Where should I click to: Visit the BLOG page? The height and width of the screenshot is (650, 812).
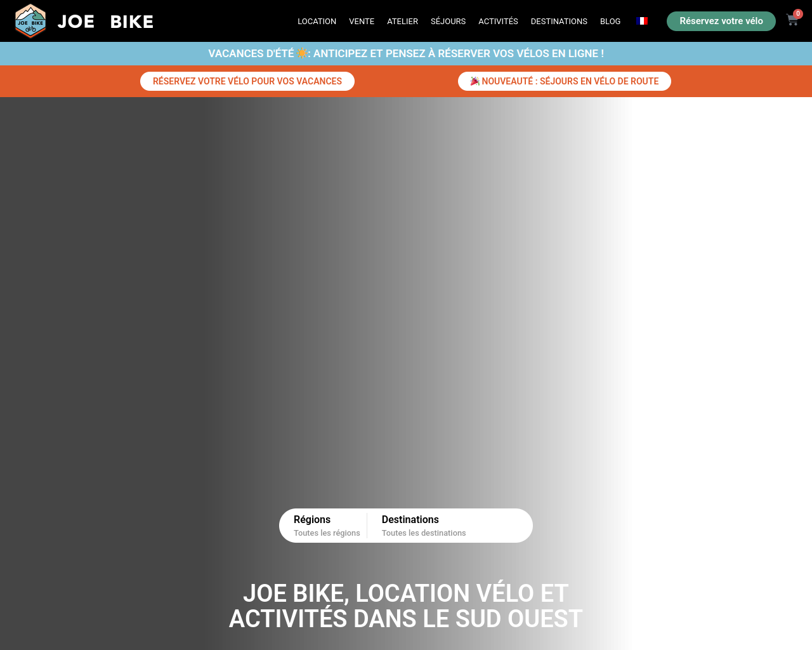pos(610,21)
